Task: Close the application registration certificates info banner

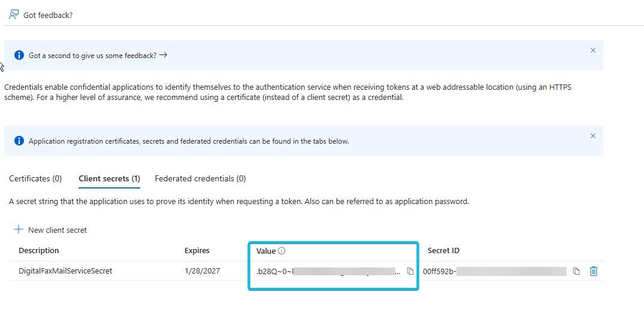Action: (592, 136)
